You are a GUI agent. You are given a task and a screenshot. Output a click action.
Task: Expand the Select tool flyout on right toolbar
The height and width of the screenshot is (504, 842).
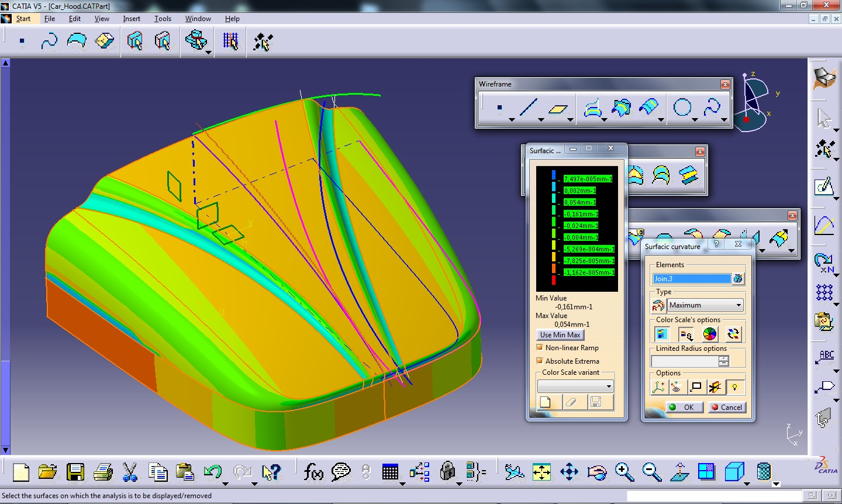[837, 130]
